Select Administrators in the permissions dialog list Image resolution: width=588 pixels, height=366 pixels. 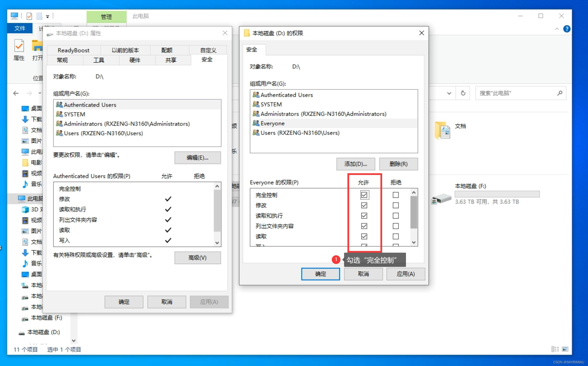(x=334, y=114)
